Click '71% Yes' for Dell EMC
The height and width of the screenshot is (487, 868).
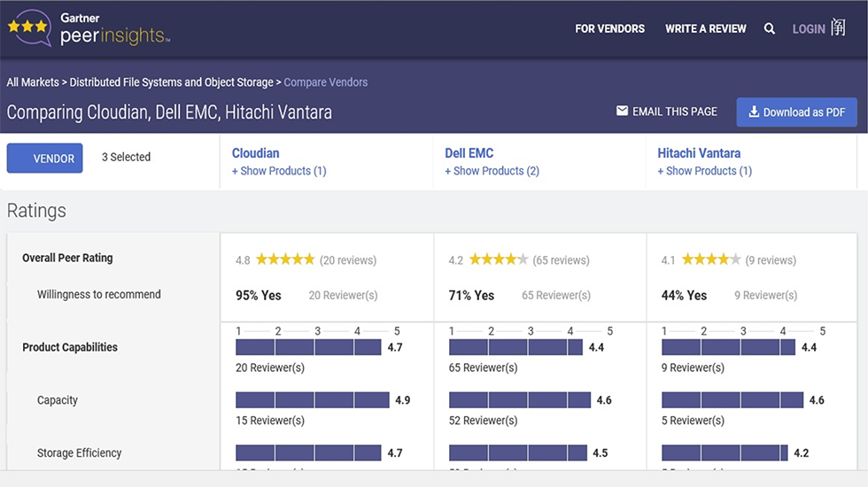(471, 296)
